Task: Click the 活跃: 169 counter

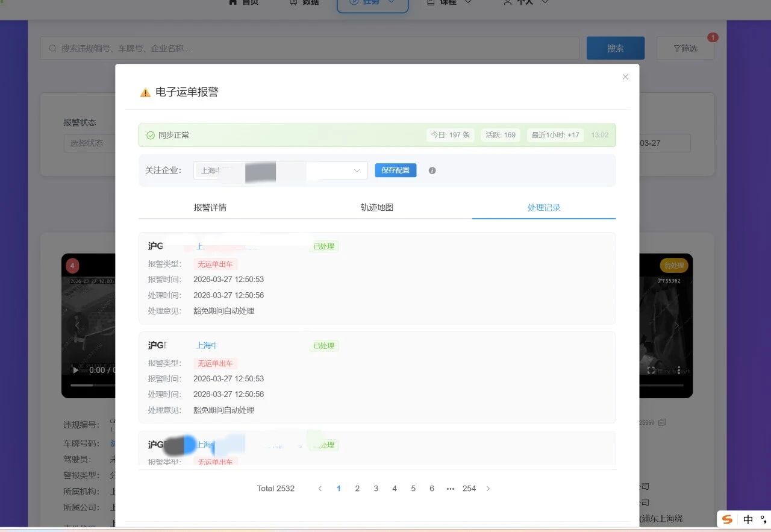Action: pyautogui.click(x=501, y=135)
